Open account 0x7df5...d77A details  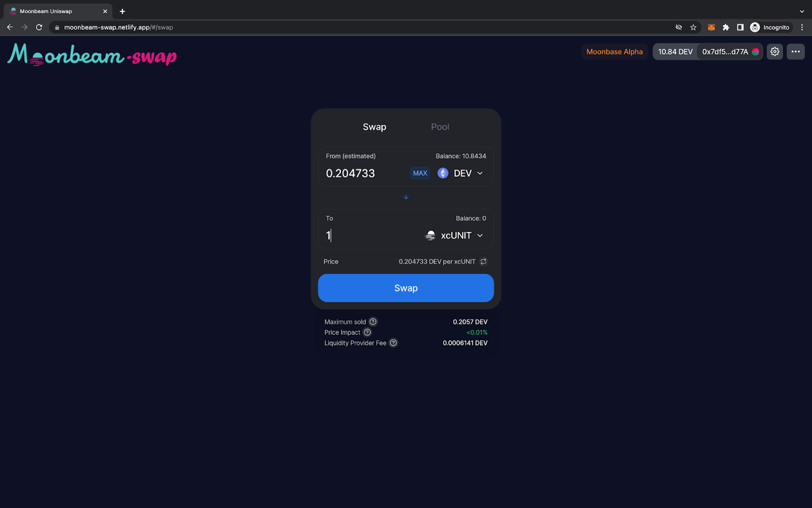click(730, 52)
